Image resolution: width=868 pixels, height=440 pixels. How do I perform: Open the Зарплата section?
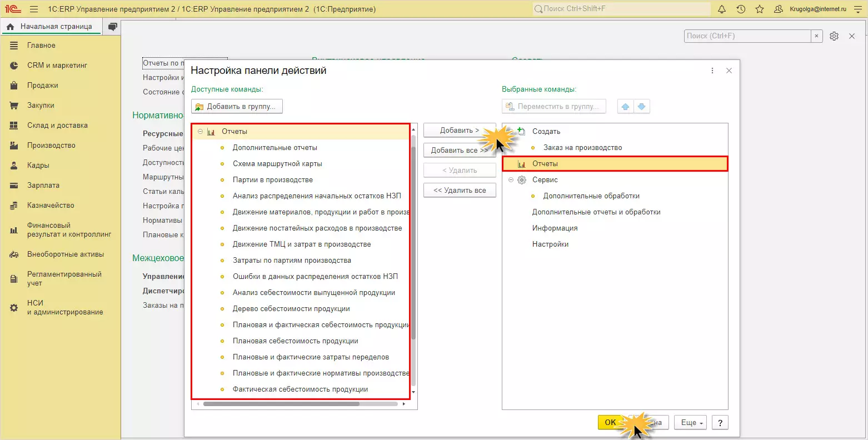coord(43,186)
